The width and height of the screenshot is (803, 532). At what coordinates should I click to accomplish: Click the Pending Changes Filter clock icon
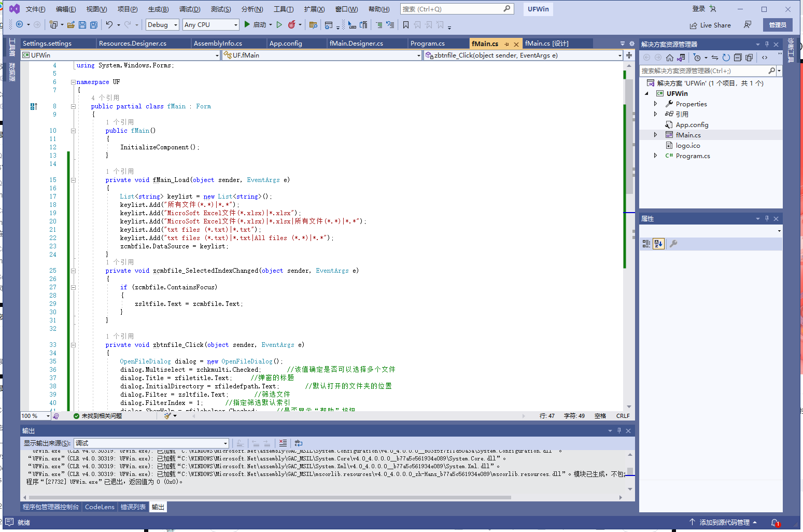pyautogui.click(x=697, y=58)
